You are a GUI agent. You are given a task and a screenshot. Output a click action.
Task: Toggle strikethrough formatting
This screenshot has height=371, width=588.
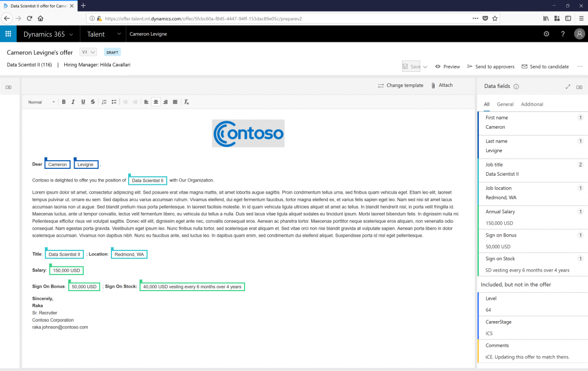[92, 102]
